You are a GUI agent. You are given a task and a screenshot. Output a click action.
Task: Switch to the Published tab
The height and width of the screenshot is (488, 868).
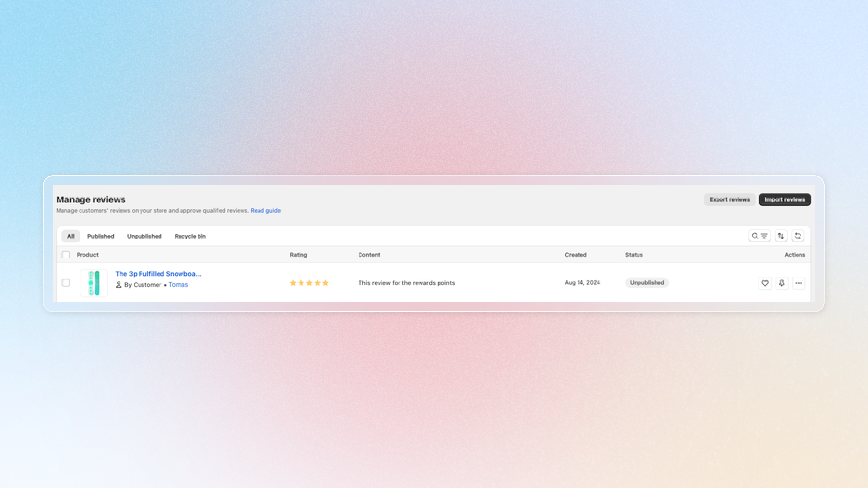pos(100,236)
